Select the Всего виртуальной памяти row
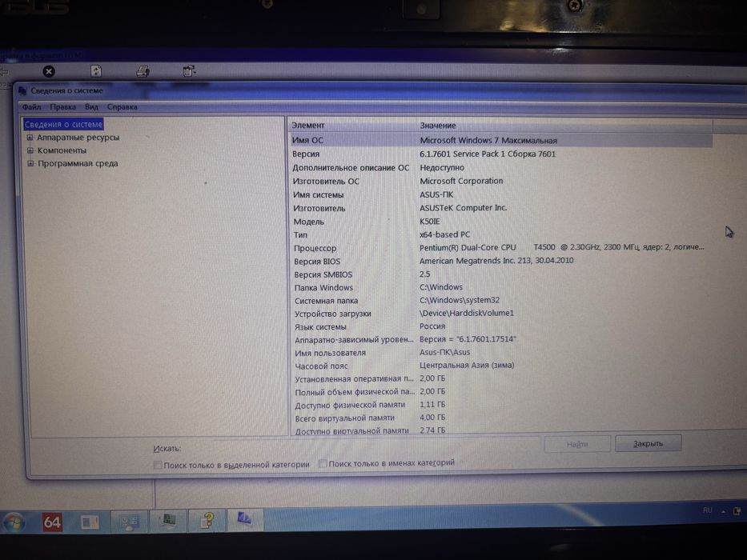The width and height of the screenshot is (747, 560). coord(500,418)
